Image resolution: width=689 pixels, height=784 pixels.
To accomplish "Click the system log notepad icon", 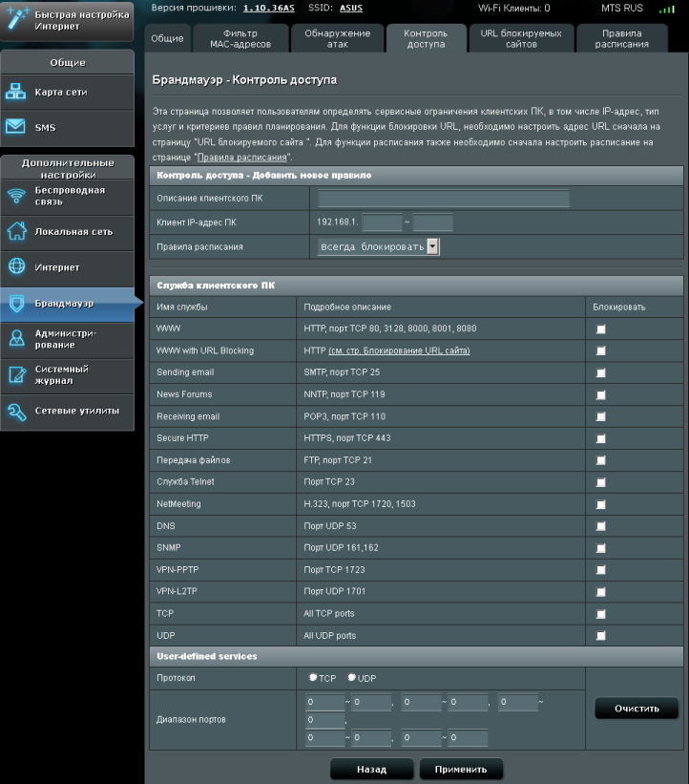I will (17, 374).
